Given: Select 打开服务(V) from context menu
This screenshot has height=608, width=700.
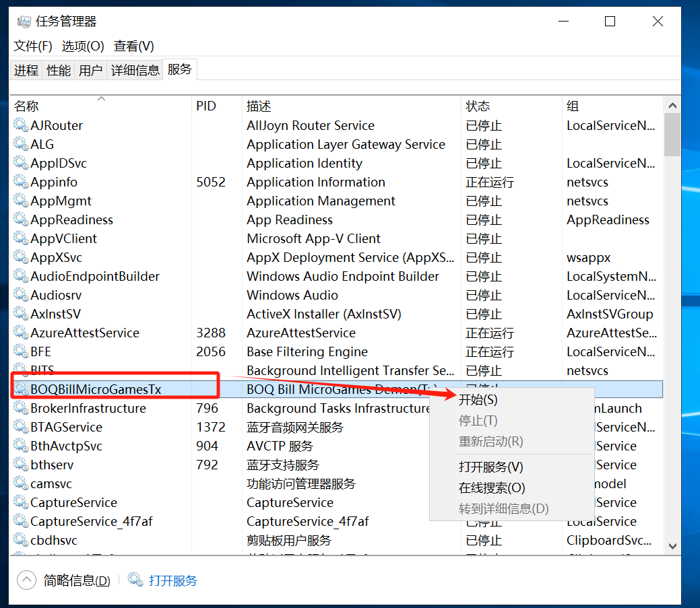Looking at the screenshot, I should pos(490,467).
